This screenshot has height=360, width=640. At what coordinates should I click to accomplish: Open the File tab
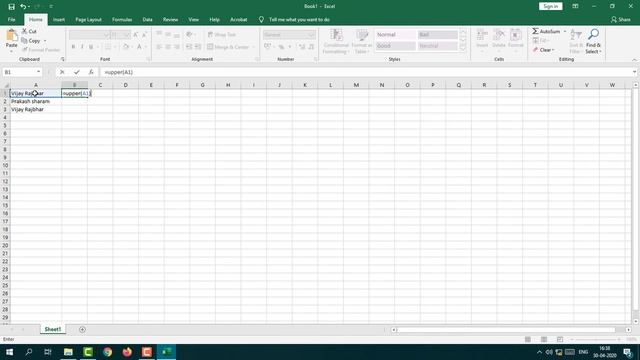point(11,20)
